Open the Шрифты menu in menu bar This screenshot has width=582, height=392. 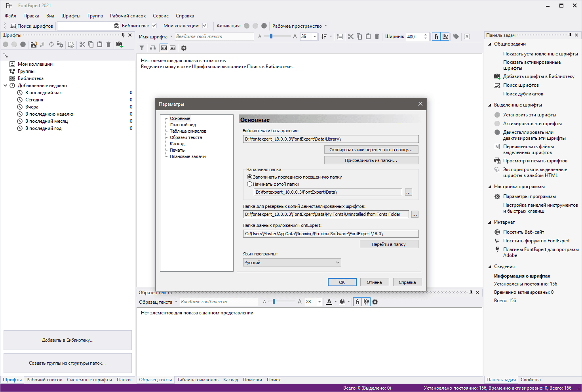(71, 16)
